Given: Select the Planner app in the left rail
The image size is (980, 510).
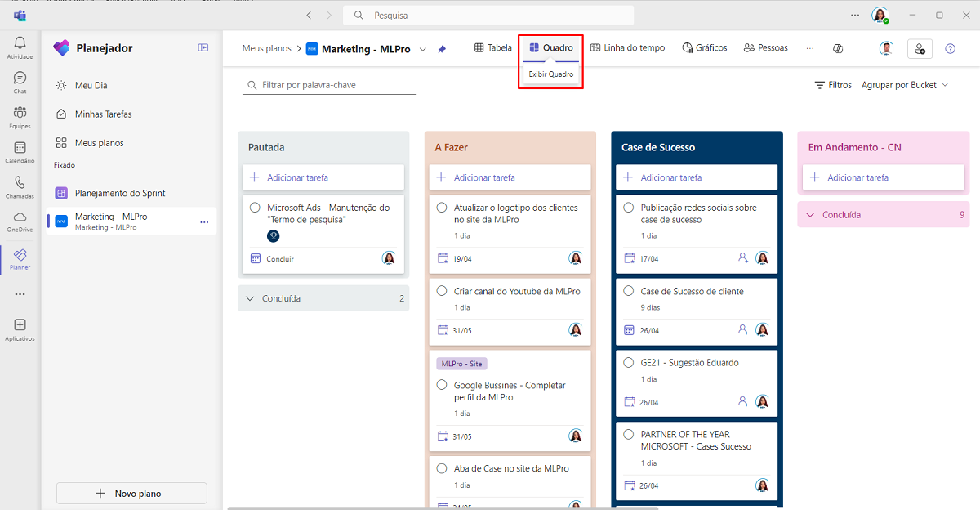Looking at the screenshot, I should coord(20,259).
